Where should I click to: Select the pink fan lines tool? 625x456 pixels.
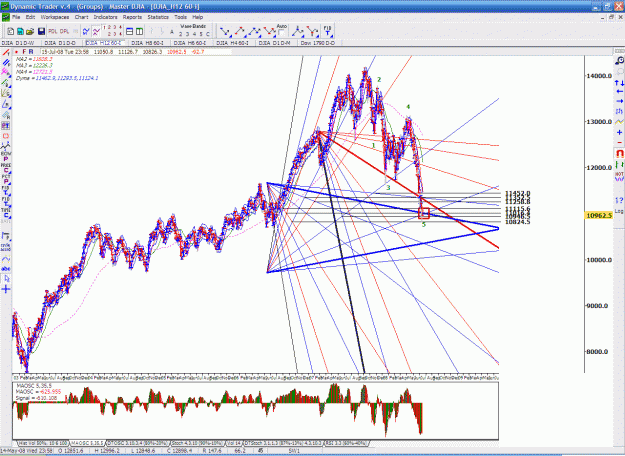pos(6,72)
